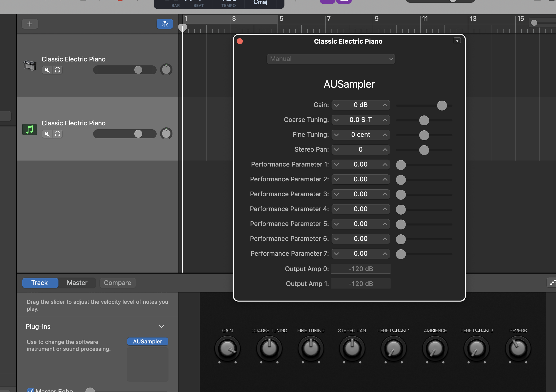The image size is (556, 392).
Task: Click bar 9 on timeline ruler
Action: pos(376,19)
